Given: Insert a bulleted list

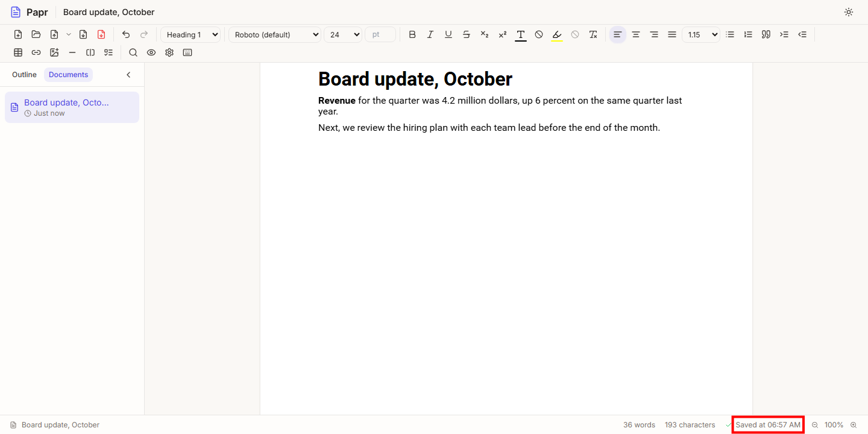Looking at the screenshot, I should coord(730,34).
